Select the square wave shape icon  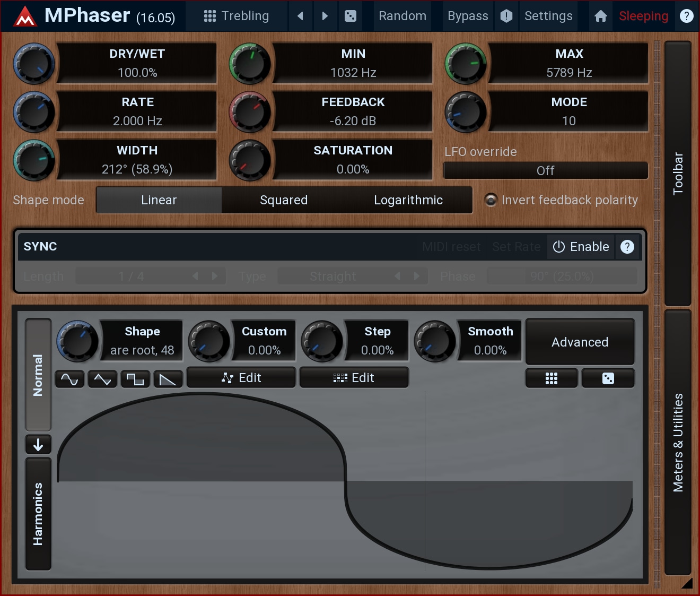coord(135,379)
